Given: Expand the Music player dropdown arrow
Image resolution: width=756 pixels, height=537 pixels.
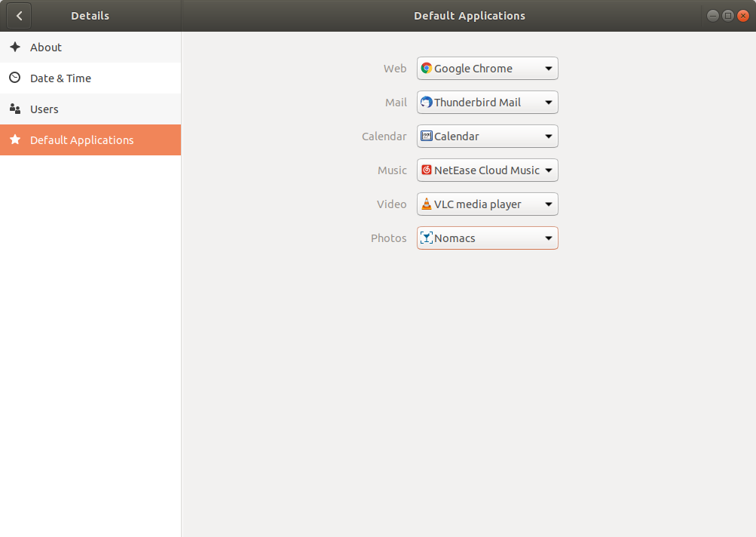Looking at the screenshot, I should [x=548, y=170].
